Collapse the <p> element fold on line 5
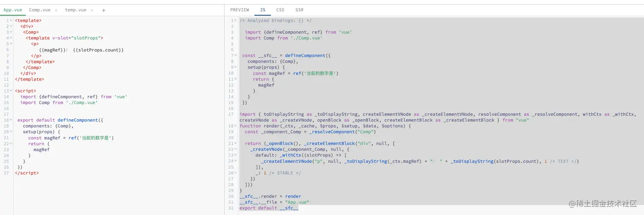This screenshot has width=644, height=215. [x=11, y=44]
